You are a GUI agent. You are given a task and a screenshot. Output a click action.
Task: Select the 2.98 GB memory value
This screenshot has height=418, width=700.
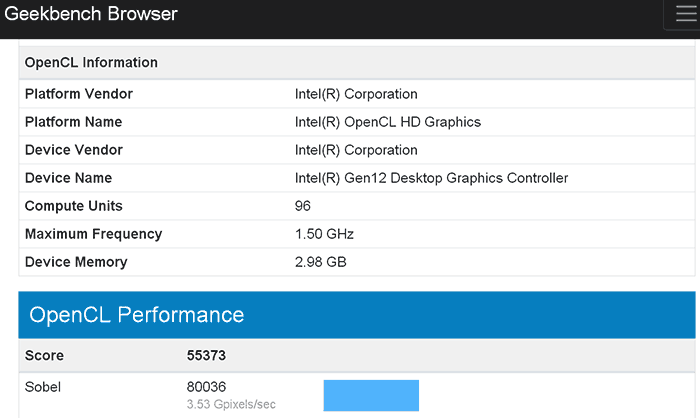(321, 262)
